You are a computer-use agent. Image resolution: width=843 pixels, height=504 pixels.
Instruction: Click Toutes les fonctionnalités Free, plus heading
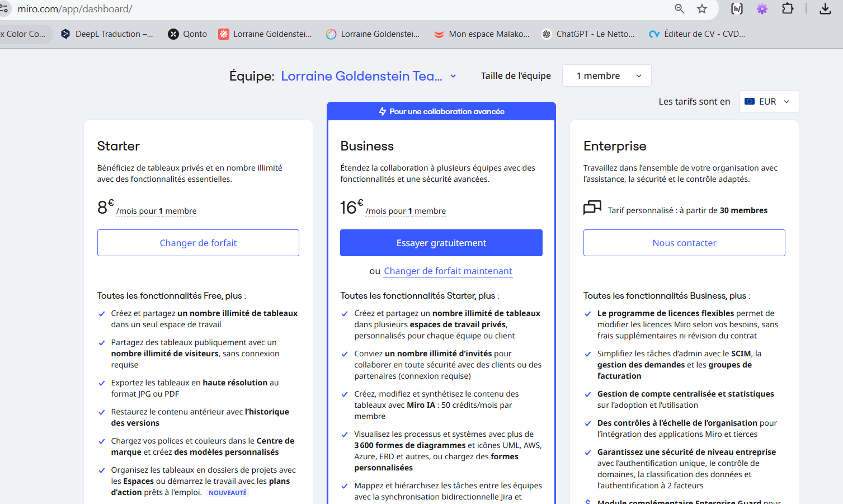pos(171,295)
